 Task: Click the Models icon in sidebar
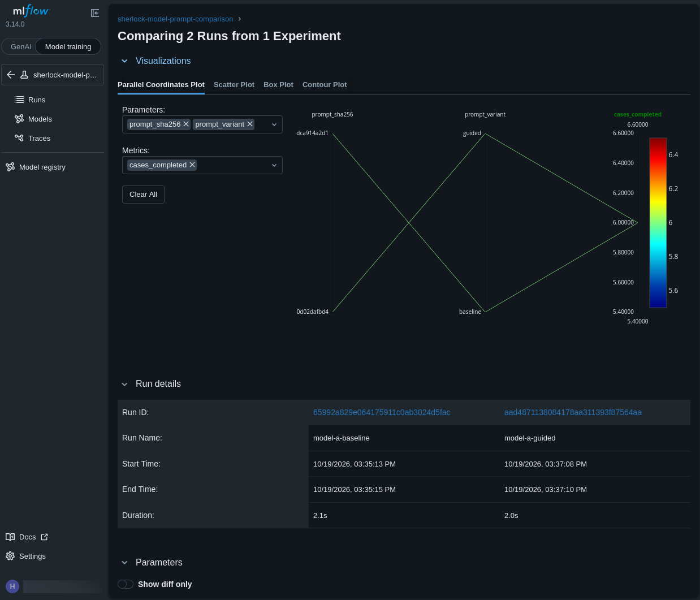[19, 119]
